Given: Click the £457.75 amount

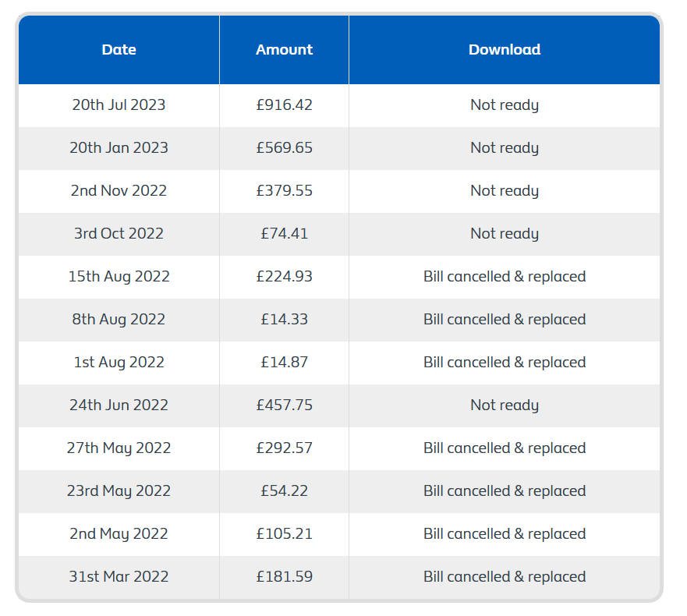Looking at the screenshot, I should point(284,405).
